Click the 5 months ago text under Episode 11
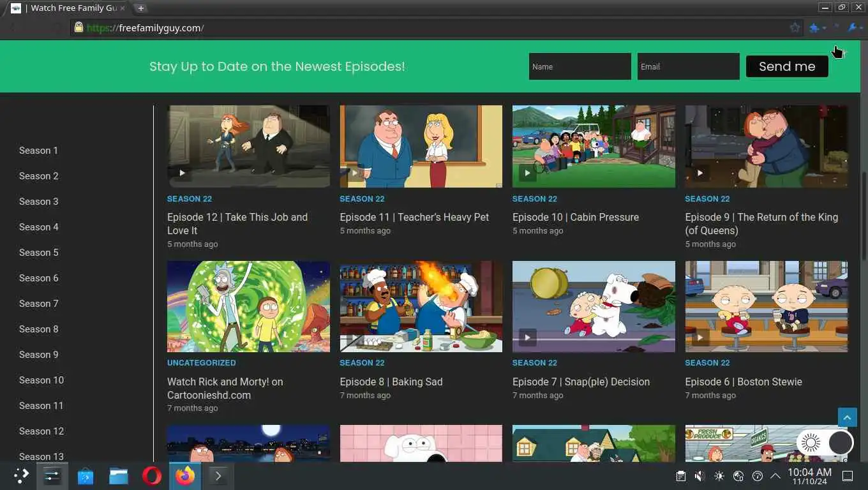868x490 pixels. 365,231
